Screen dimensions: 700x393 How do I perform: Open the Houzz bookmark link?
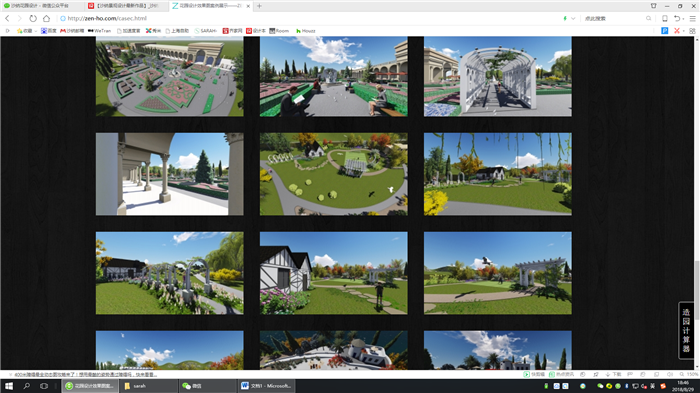coord(306,31)
